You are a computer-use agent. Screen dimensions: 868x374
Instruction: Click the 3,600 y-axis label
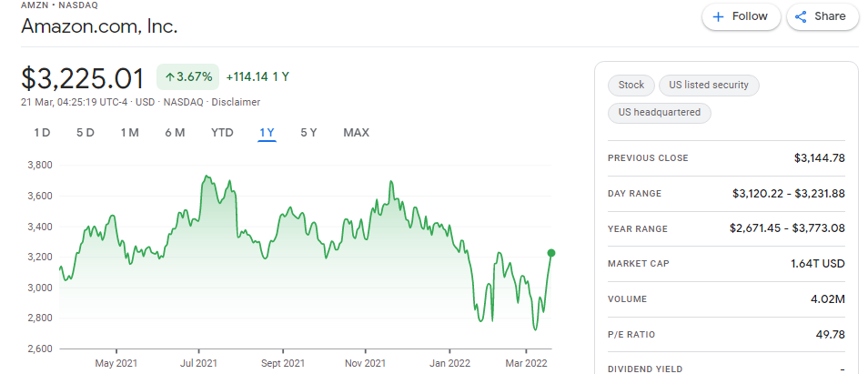(39, 196)
